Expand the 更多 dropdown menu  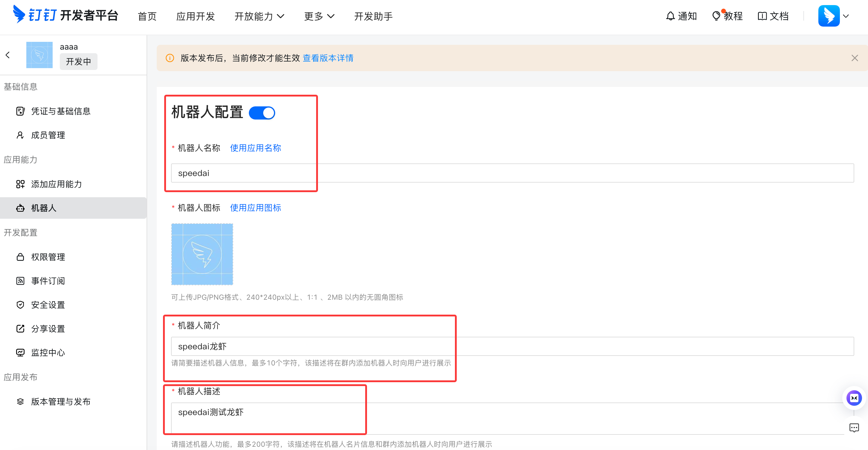(319, 16)
